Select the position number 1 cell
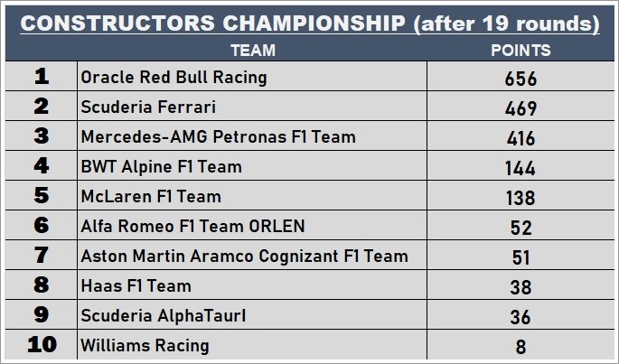Image resolution: width=619 pixels, height=364 pixels. 41,78
